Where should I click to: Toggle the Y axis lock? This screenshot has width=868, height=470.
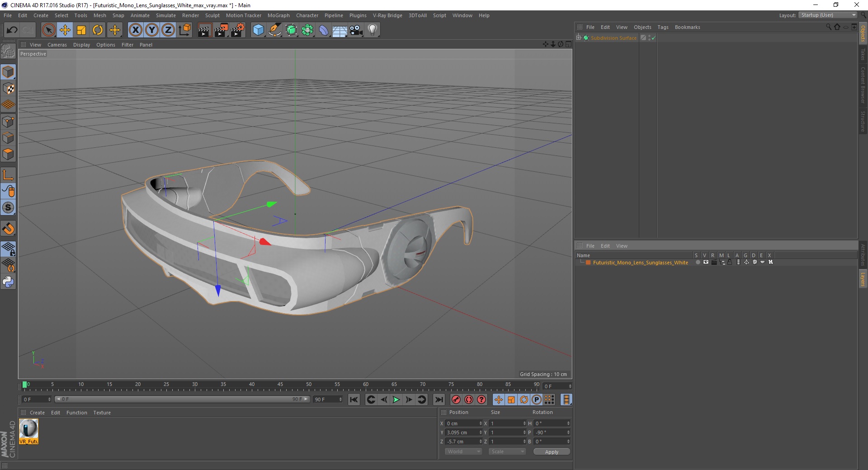pyautogui.click(x=152, y=30)
